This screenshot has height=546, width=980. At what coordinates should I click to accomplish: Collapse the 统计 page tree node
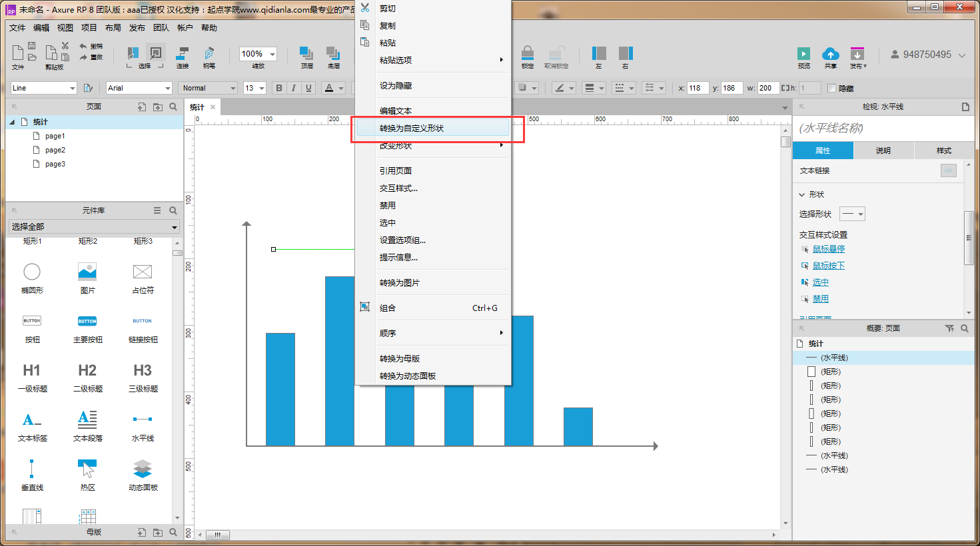click(x=12, y=122)
